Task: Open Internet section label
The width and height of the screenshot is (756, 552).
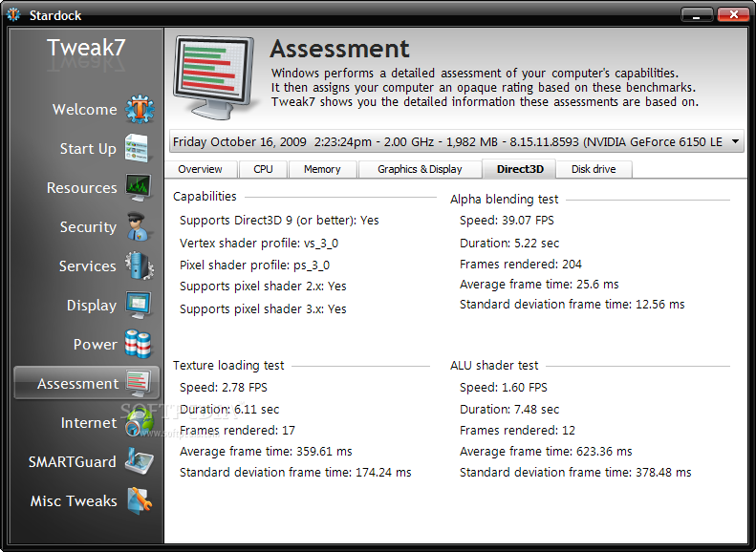Action: [x=88, y=423]
